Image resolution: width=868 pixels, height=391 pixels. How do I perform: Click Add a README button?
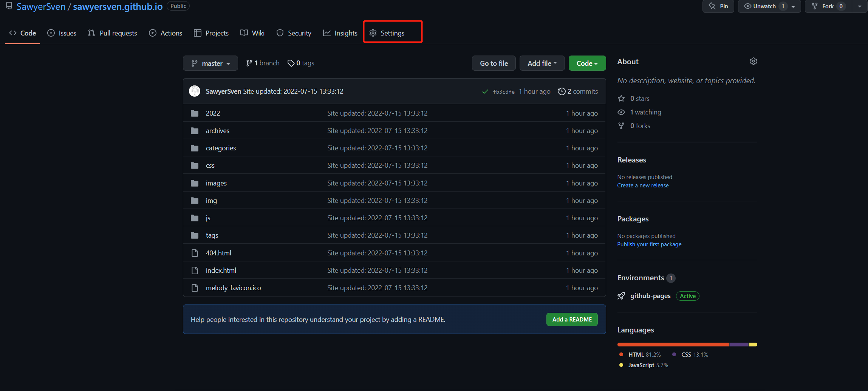click(x=572, y=319)
